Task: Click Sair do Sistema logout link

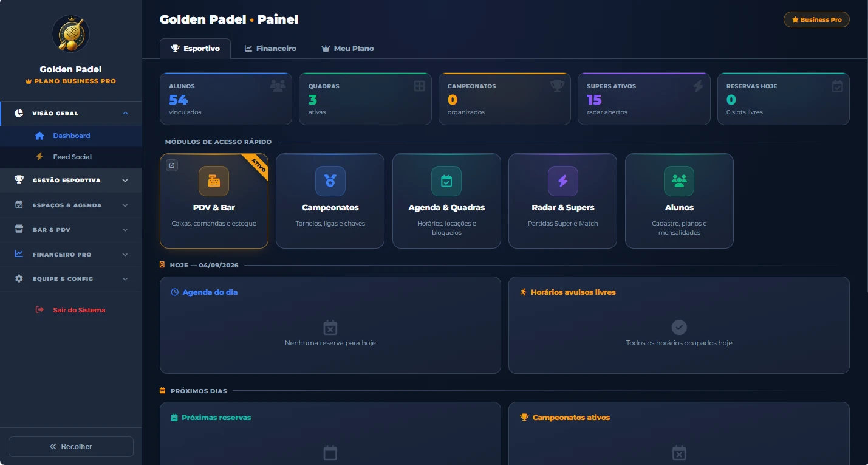Action: [70, 310]
